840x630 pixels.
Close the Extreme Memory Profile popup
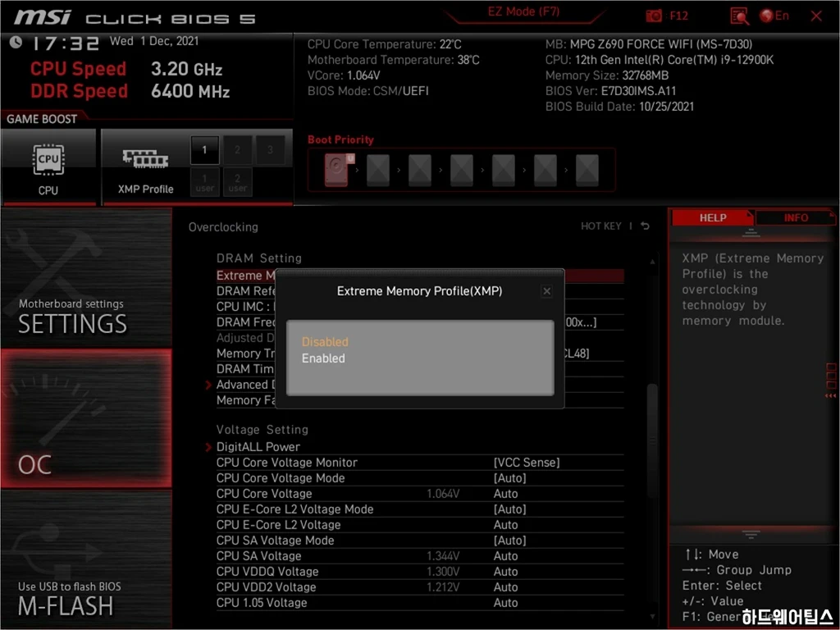point(546,291)
